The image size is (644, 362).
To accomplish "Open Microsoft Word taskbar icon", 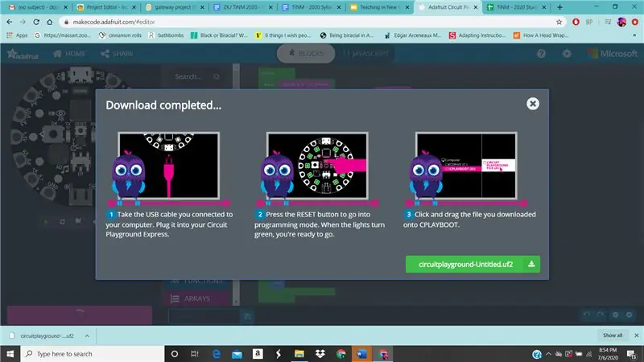I will point(361,354).
